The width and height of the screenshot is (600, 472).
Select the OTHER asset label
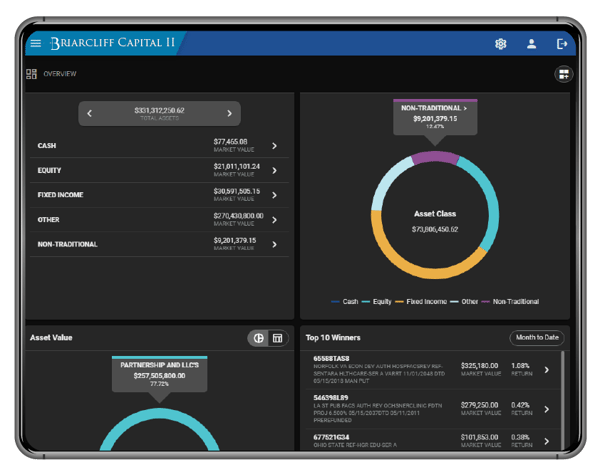[x=48, y=220]
